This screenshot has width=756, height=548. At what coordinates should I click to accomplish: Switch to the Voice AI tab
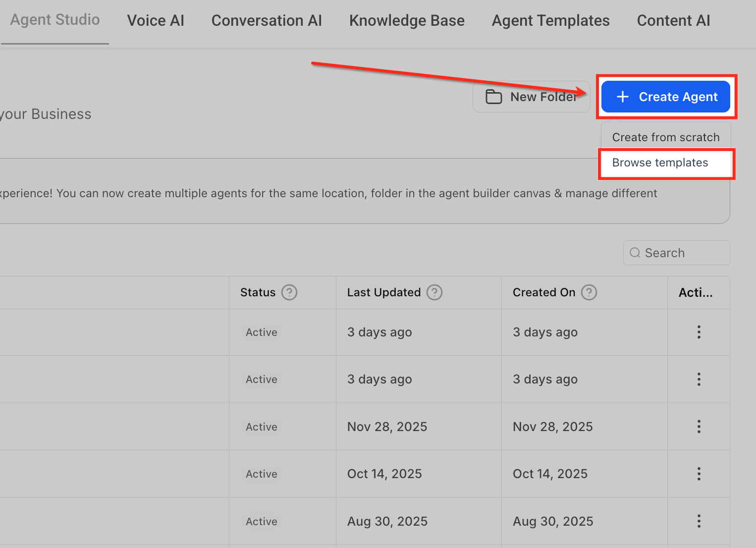[156, 20]
